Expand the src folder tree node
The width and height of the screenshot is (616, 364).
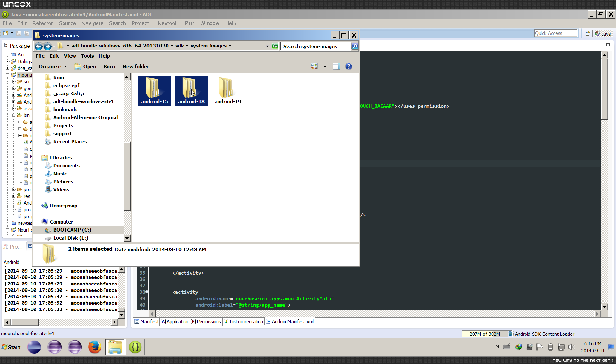(13, 81)
